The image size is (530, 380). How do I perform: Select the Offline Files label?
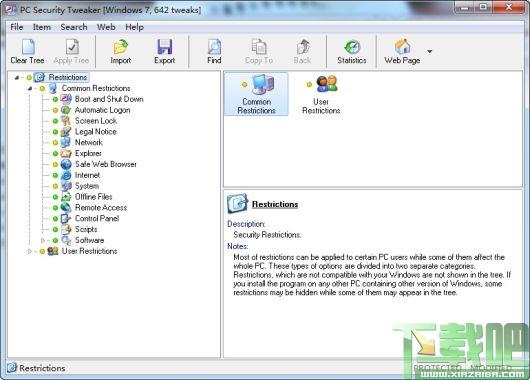[93, 197]
